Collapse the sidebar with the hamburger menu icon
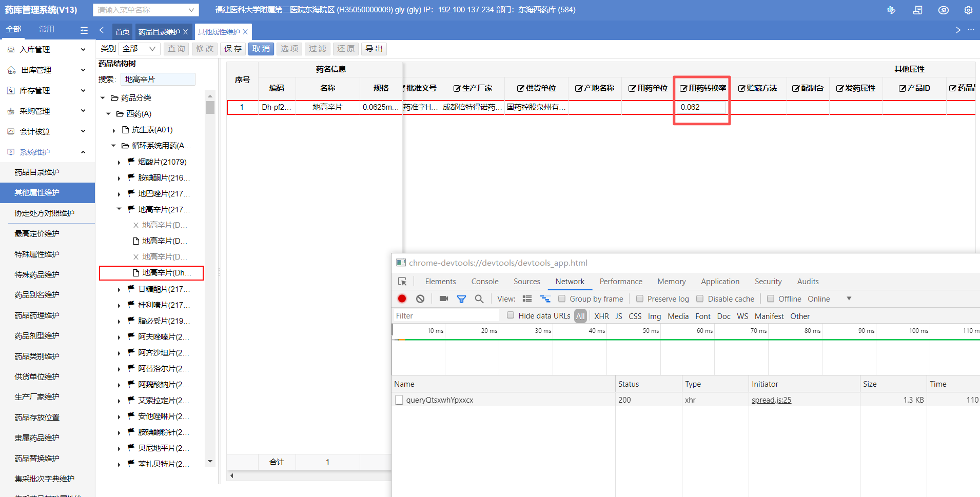Image resolution: width=980 pixels, height=497 pixels. 84,30
